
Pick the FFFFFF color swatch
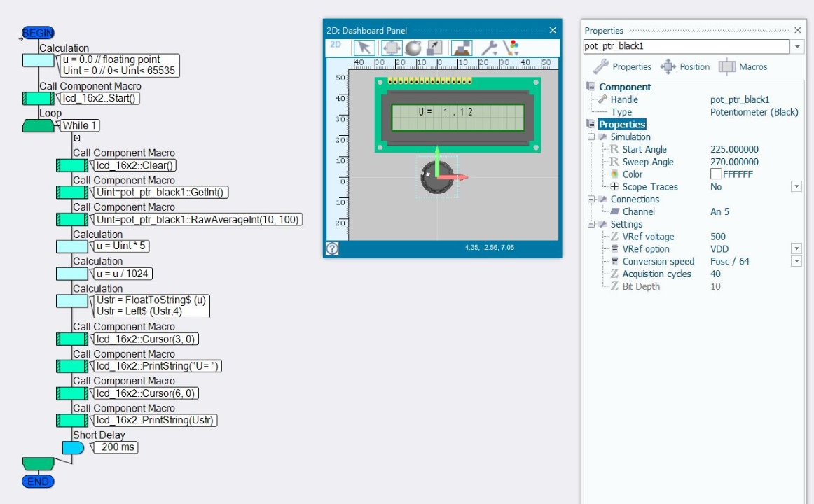click(x=715, y=174)
